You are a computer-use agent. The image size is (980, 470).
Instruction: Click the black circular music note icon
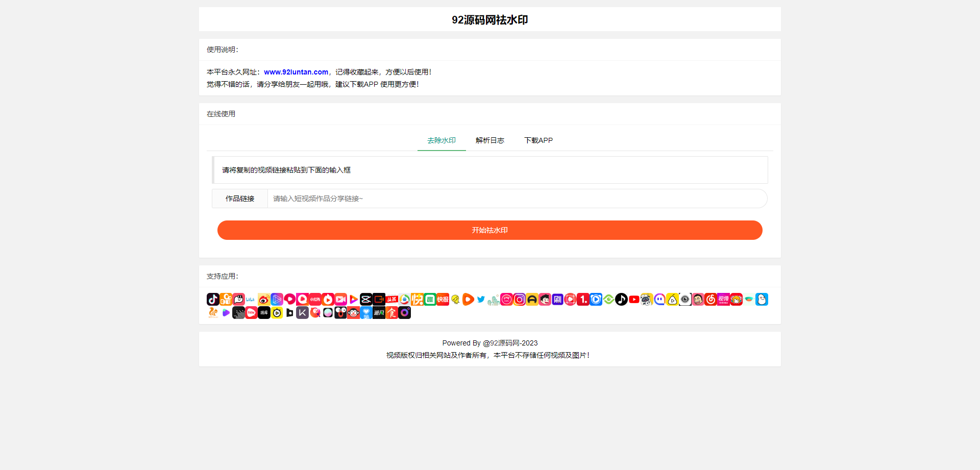621,299
